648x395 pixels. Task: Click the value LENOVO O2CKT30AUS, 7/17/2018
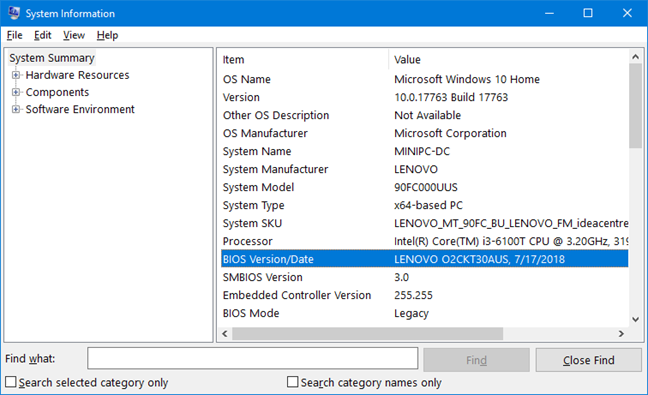(x=479, y=259)
